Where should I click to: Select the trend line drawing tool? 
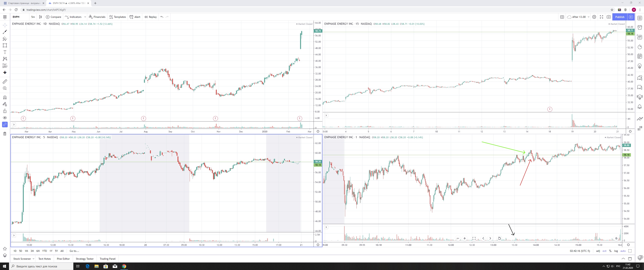point(5,32)
